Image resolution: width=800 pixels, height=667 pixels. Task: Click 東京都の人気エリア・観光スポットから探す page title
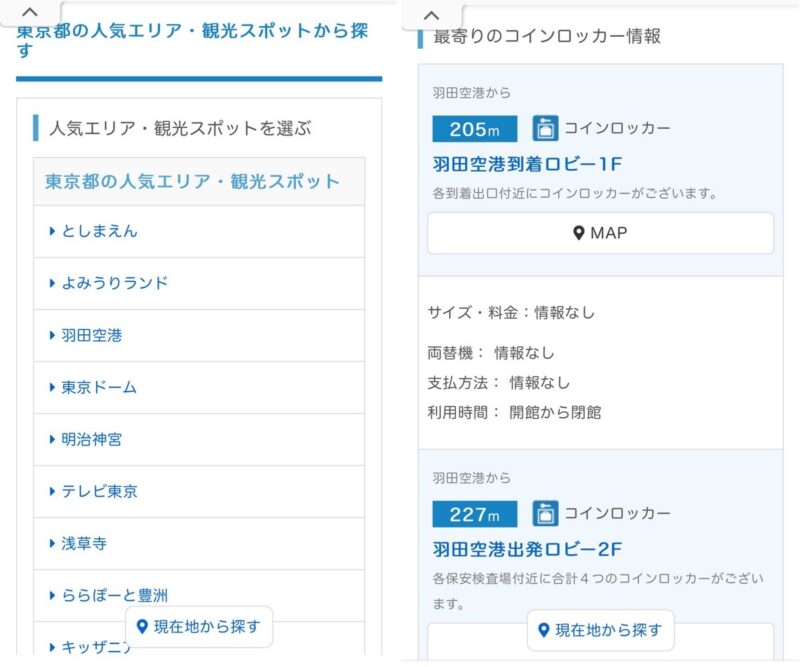pos(192,40)
